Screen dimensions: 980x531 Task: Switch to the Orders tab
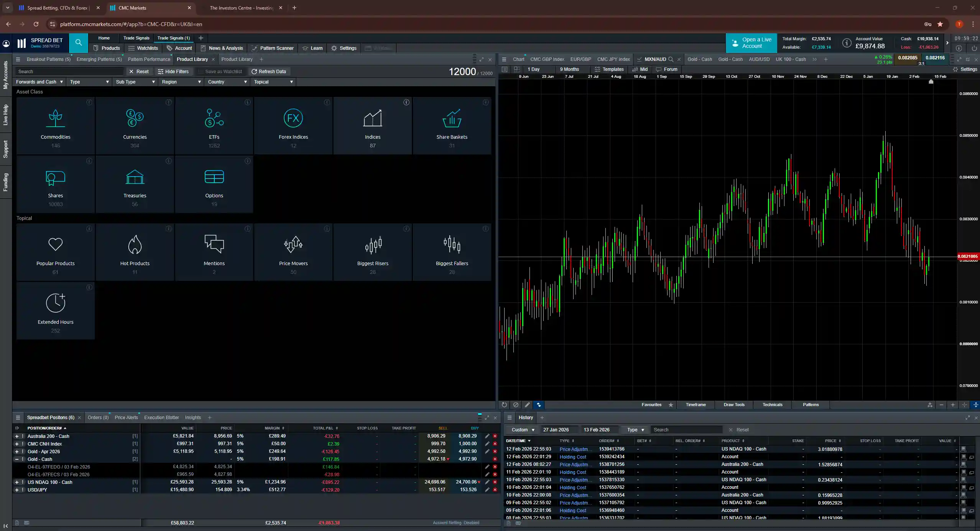pos(98,418)
